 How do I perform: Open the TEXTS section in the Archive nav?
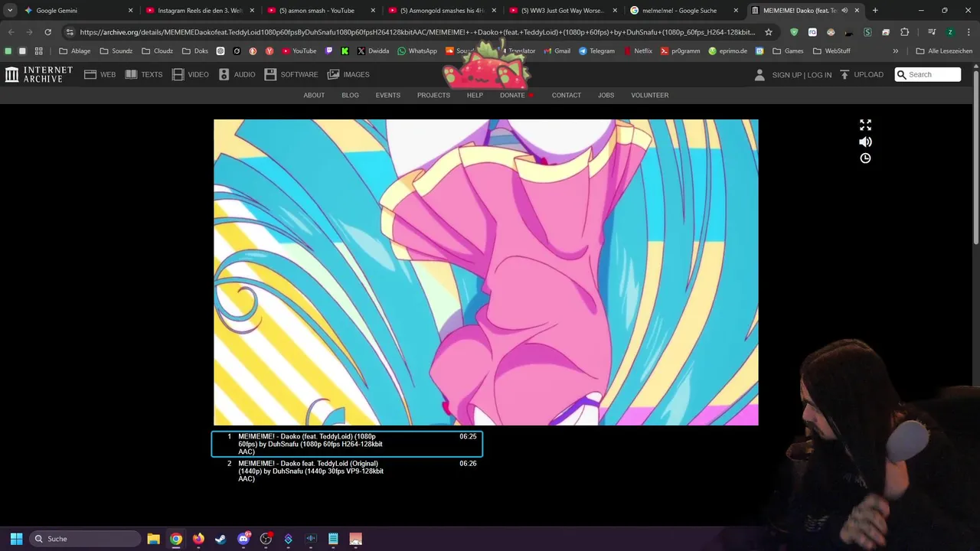(x=144, y=74)
